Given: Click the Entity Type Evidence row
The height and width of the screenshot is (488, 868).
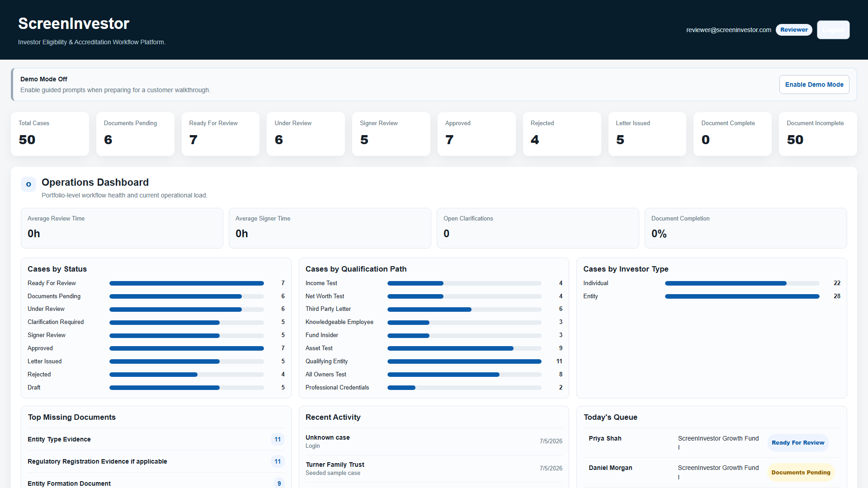Looking at the screenshot, I should [156, 439].
